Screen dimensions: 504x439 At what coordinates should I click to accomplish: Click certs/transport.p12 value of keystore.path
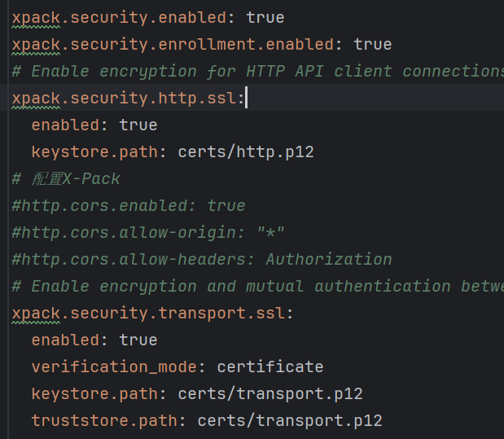point(270,394)
